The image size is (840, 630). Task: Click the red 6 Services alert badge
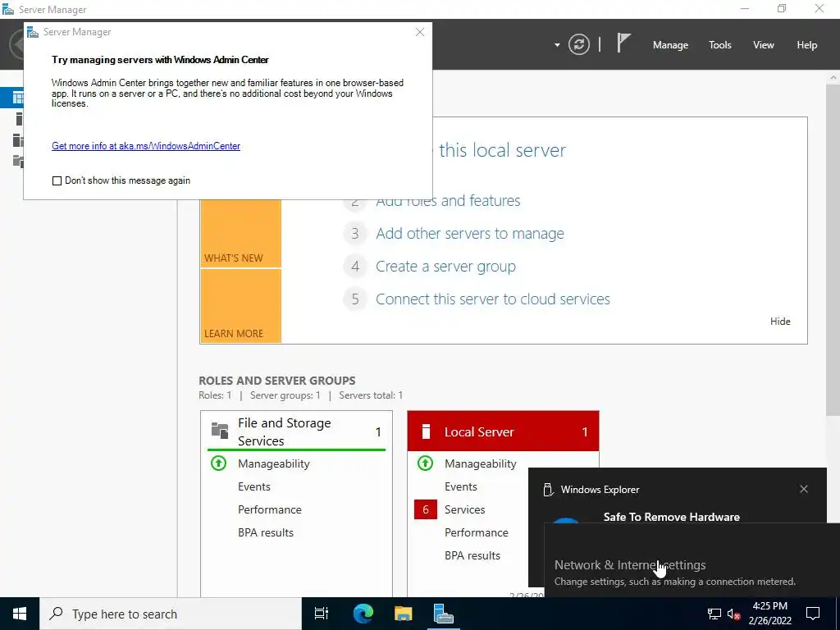coord(426,509)
